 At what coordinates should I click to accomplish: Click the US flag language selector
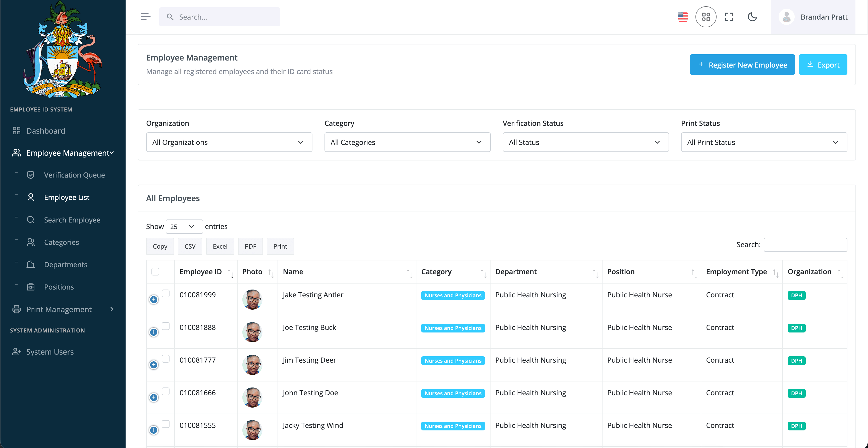683,17
